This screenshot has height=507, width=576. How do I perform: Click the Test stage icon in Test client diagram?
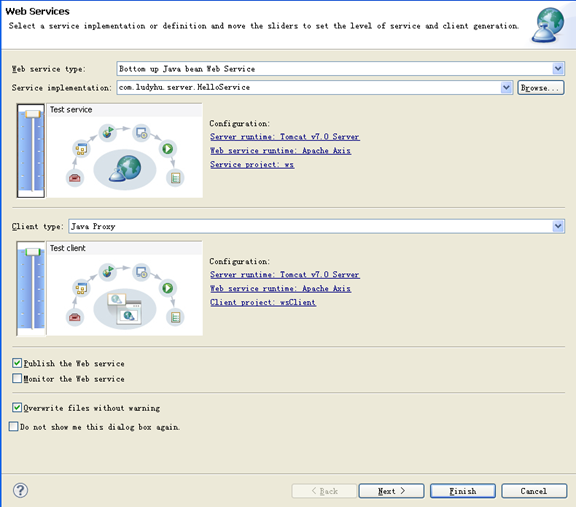click(175, 317)
